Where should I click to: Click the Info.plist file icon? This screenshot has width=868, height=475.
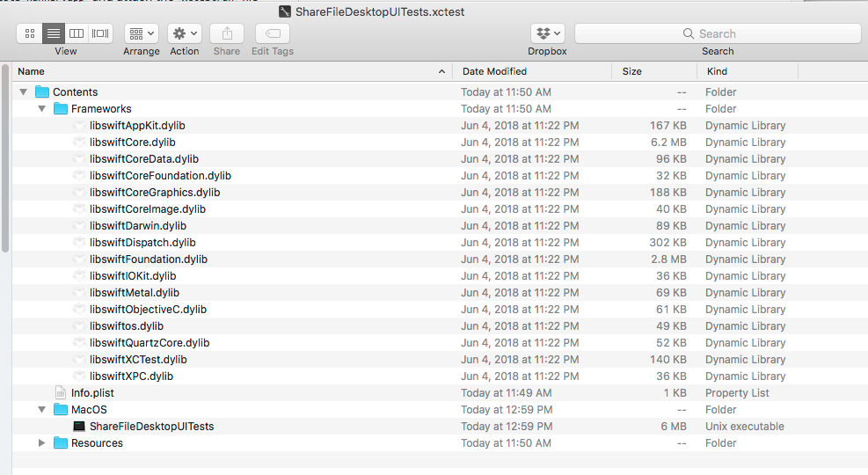coord(61,392)
